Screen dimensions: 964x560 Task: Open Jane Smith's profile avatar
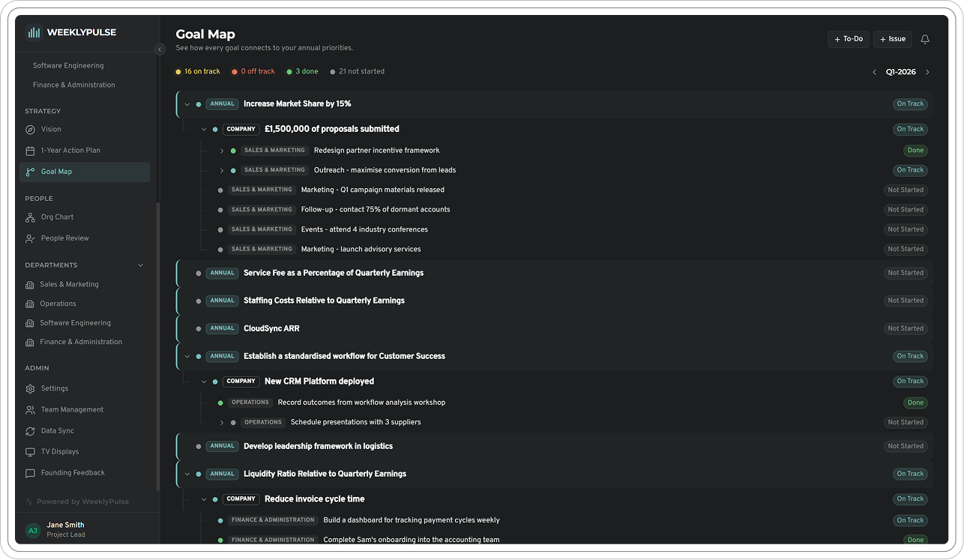(x=31, y=529)
